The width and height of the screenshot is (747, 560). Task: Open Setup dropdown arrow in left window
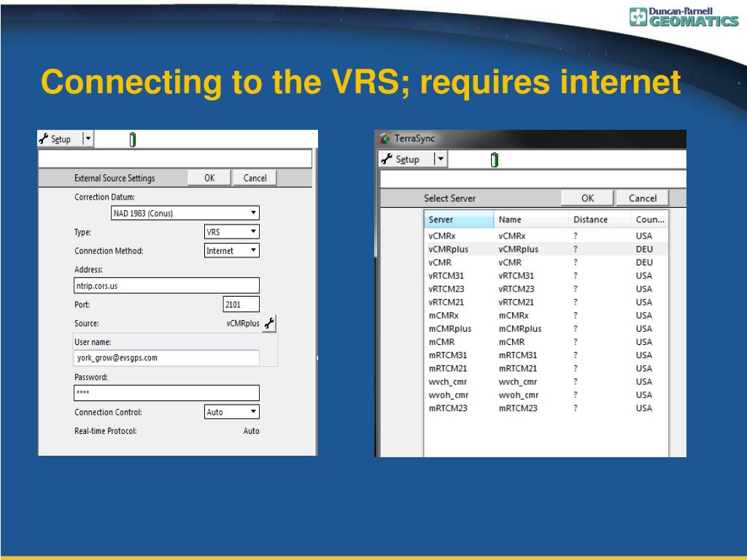[88, 139]
